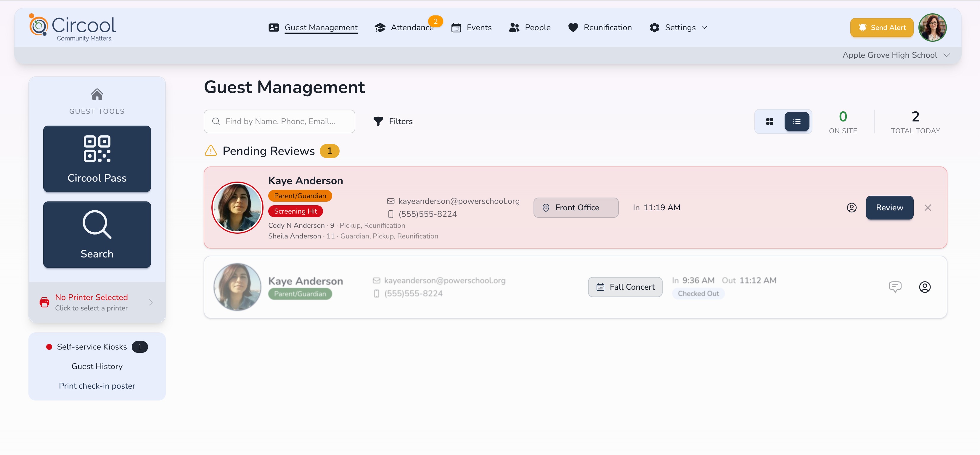Open profile icon on checked-out card
This screenshot has width=980, height=455.
tap(924, 287)
